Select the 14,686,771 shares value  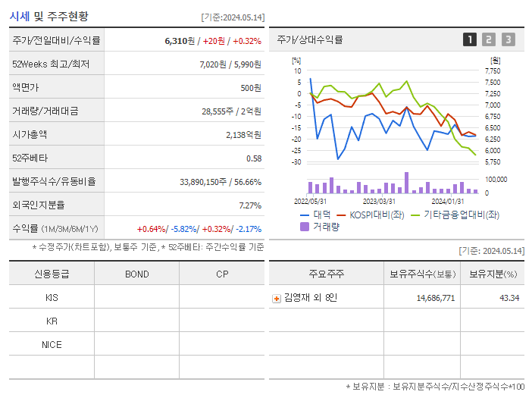(x=436, y=298)
